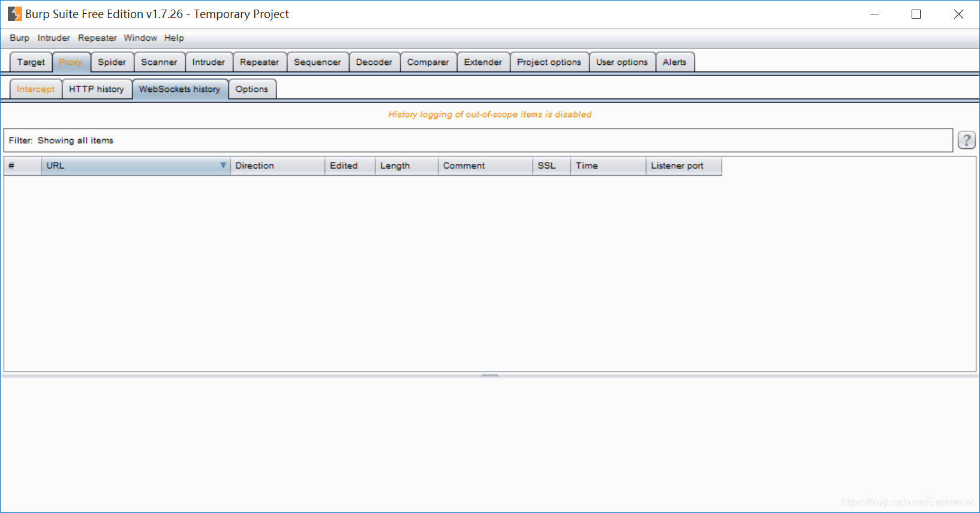This screenshot has width=980, height=513.
Task: Switch to the Target tab
Action: pos(31,62)
